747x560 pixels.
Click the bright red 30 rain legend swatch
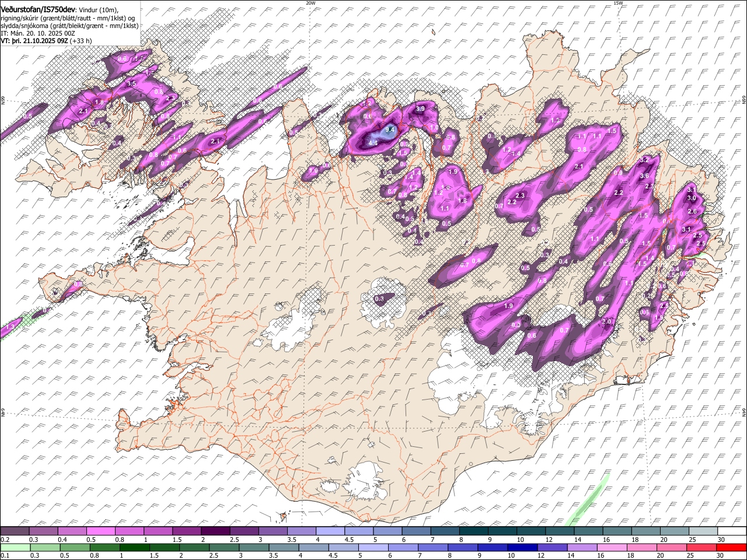731,547
